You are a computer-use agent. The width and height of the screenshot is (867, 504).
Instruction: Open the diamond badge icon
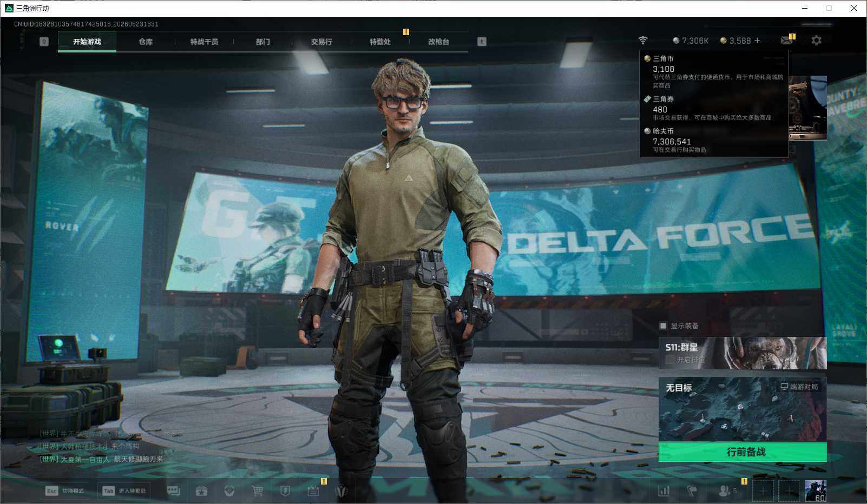pyautogui.click(x=229, y=491)
